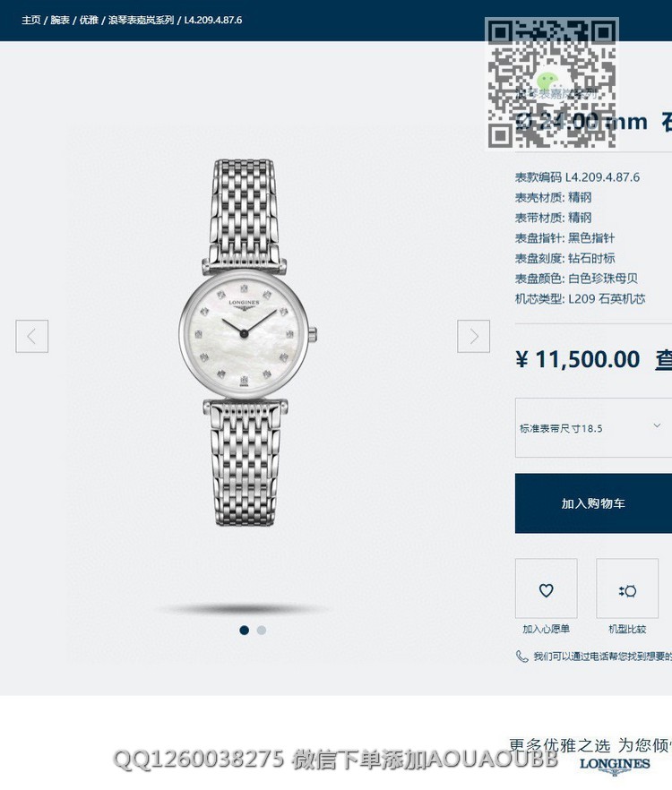The width and height of the screenshot is (672, 790).
Task: Show the next watch image with right arrow
Action: [x=473, y=336]
